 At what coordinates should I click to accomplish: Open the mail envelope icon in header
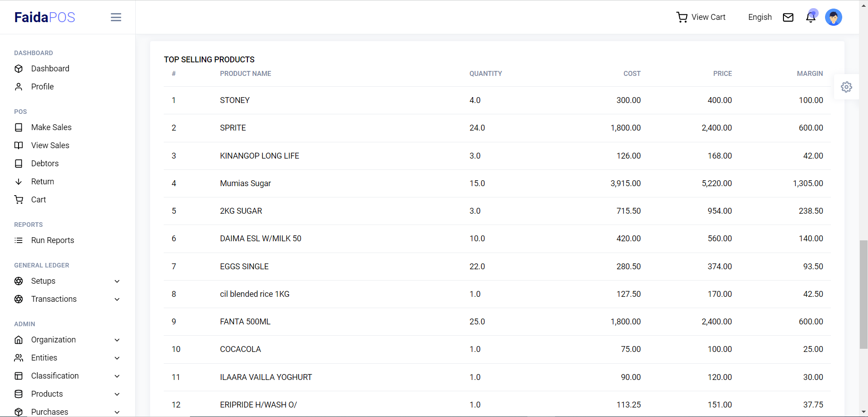[x=788, y=17]
